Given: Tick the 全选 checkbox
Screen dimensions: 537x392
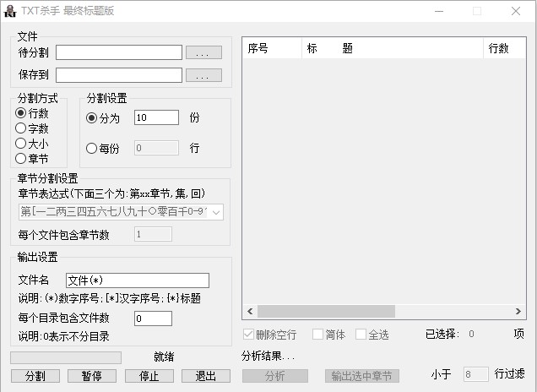Looking at the screenshot, I should tap(361, 335).
